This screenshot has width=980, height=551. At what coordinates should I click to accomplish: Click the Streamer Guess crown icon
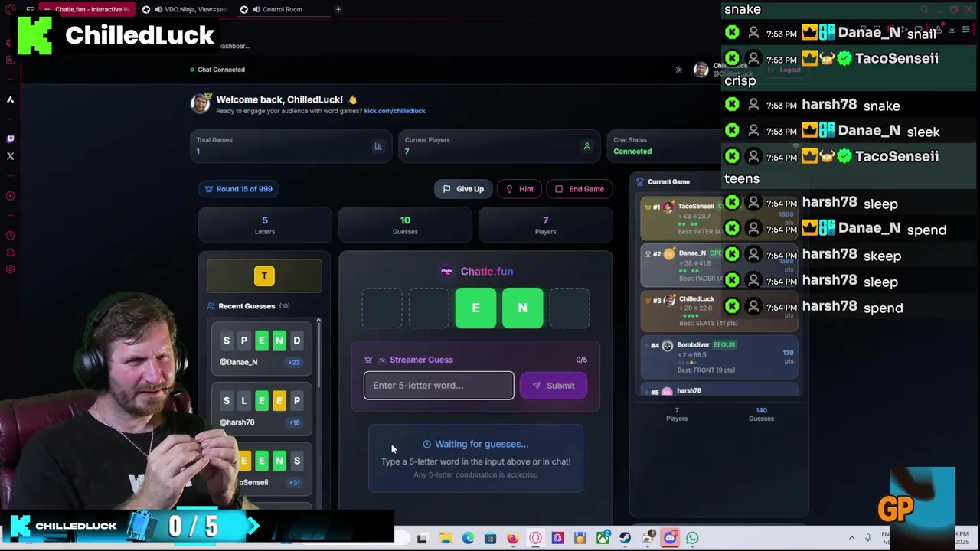click(368, 360)
